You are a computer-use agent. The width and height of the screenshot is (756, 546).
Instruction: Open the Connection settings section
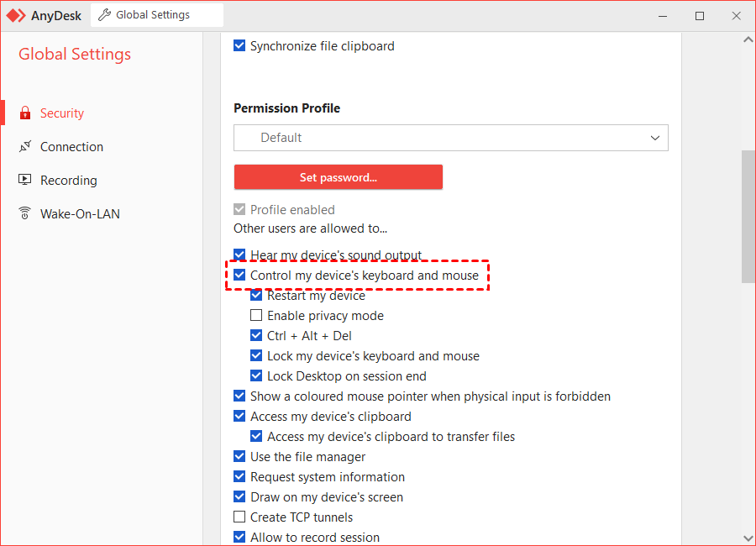click(71, 147)
